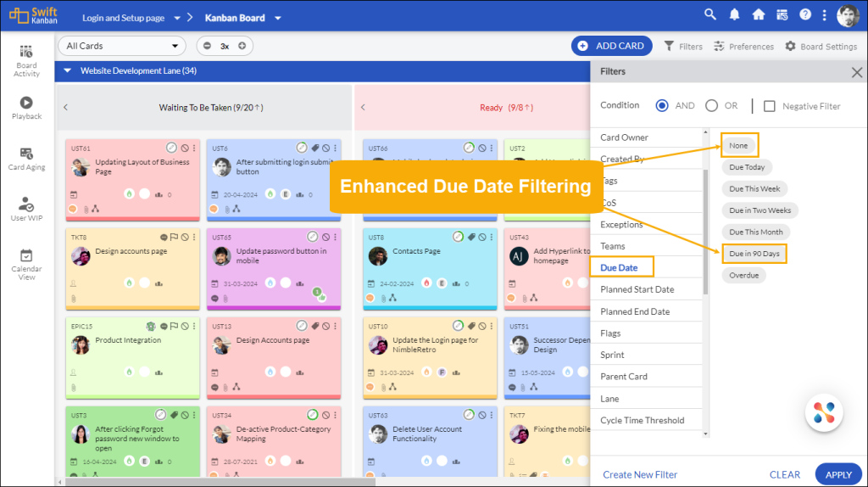Open Calendar View
868x487 pixels.
[26, 264]
